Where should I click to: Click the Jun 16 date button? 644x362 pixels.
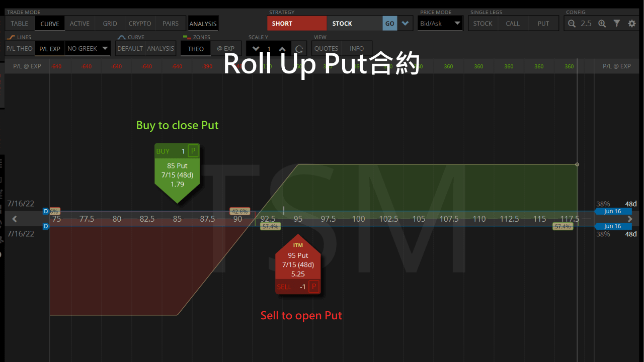click(x=613, y=211)
